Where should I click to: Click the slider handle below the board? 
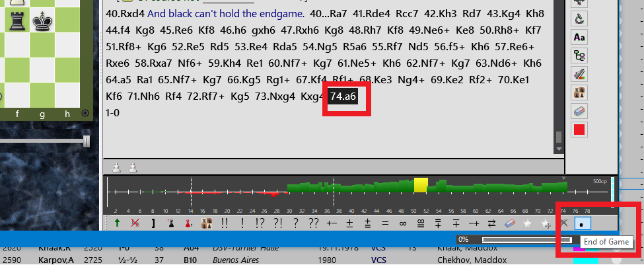[87, 141]
